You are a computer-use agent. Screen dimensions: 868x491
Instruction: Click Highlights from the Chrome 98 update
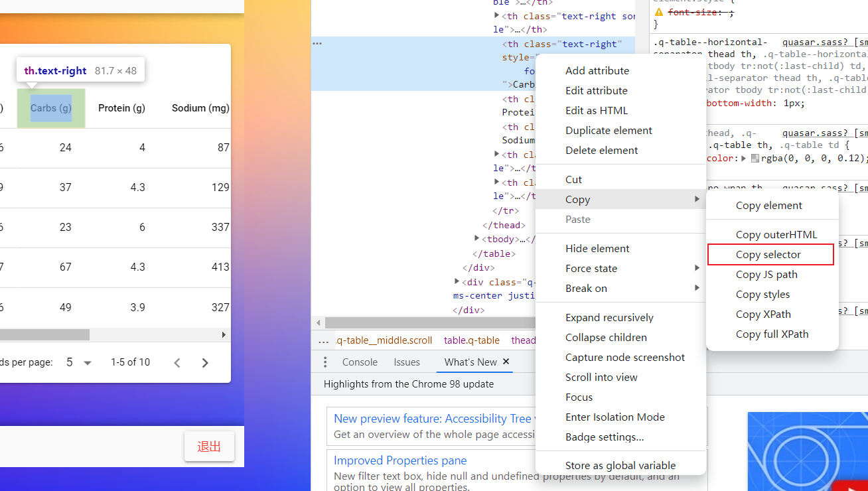(409, 384)
